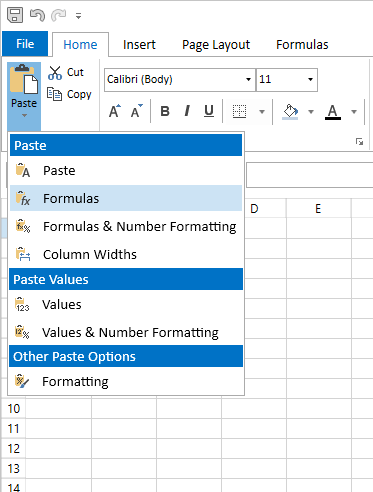Select column E header
The width and height of the screenshot is (373, 492).
point(318,209)
